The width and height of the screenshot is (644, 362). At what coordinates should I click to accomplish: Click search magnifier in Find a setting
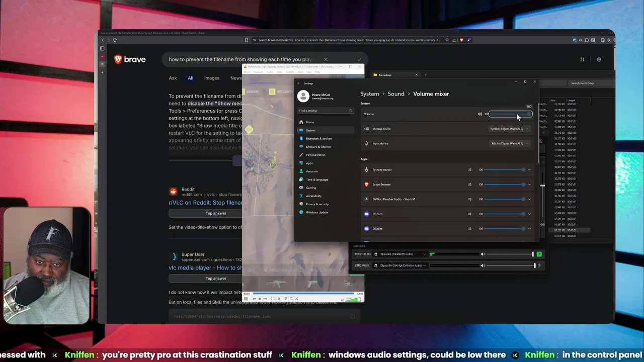[x=351, y=111]
